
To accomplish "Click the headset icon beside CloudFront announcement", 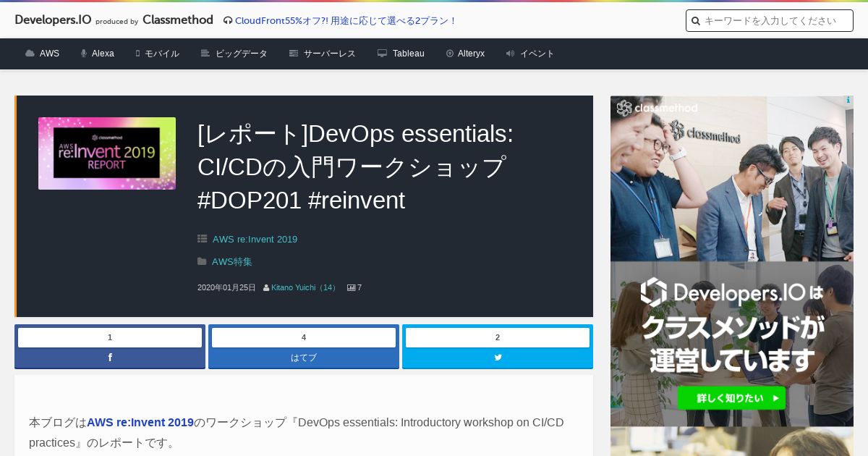I will pos(228,20).
